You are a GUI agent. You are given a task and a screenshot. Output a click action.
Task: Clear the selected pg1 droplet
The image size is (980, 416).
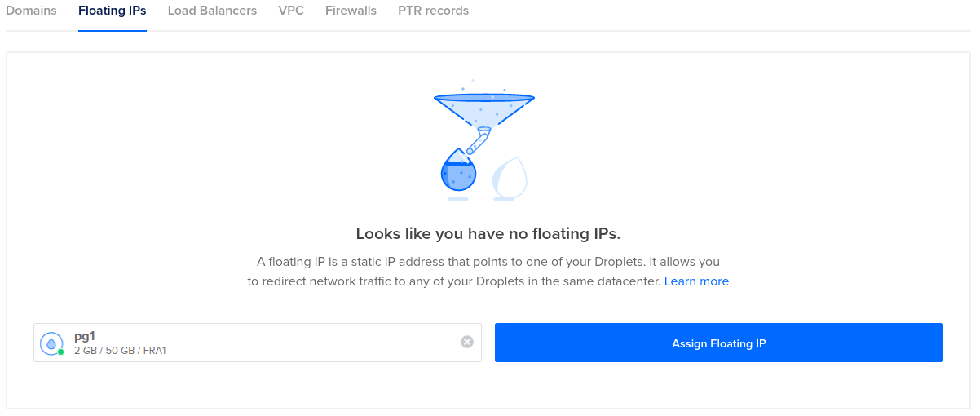pos(467,342)
